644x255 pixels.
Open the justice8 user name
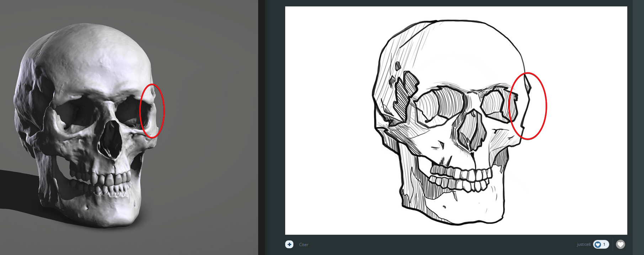[584, 244]
